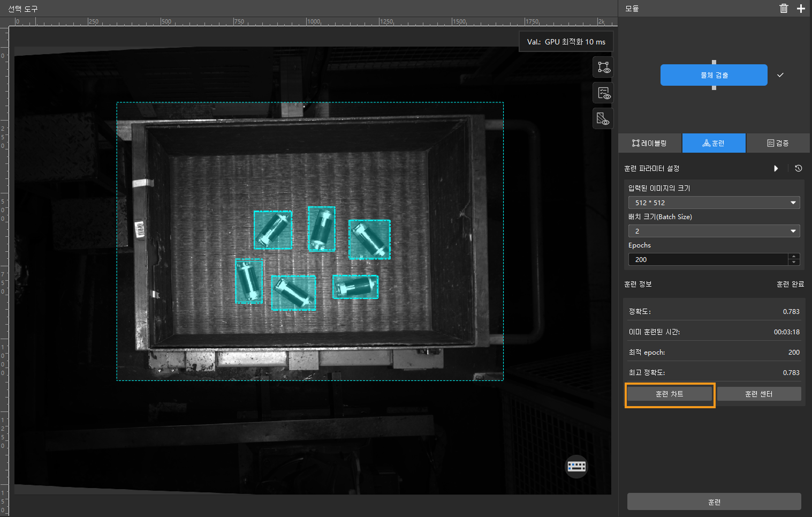Expand the 훈련 파라미터 설정 arrow
This screenshot has width=812, height=517.
tap(776, 168)
